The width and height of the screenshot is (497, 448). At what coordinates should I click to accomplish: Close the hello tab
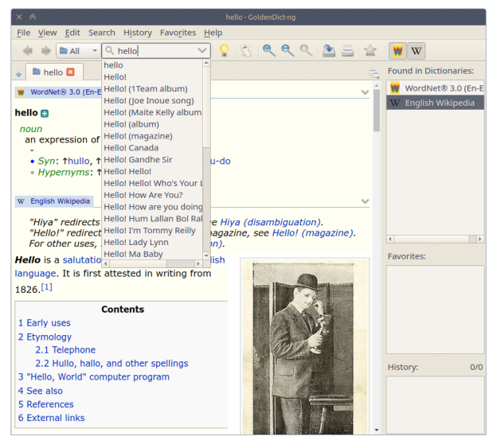[70, 72]
